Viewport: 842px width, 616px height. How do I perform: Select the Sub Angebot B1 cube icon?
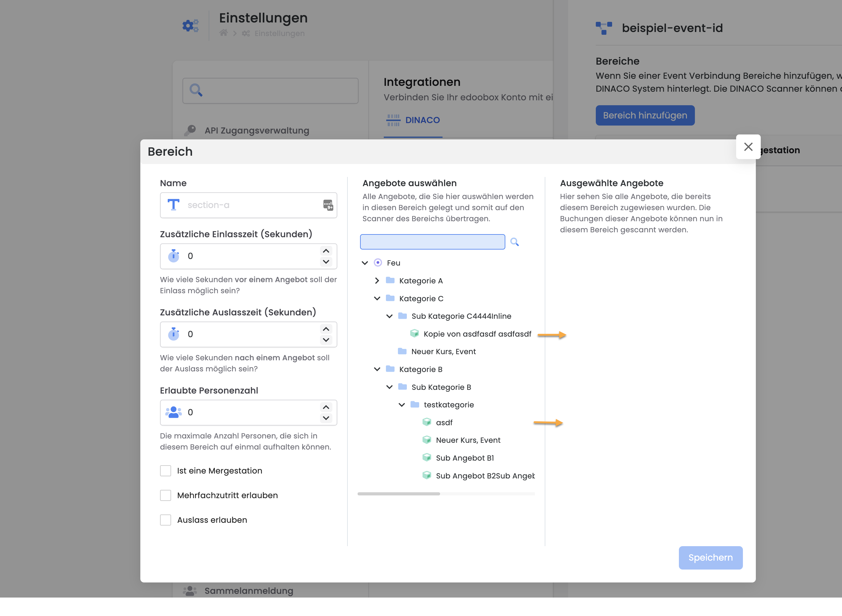click(427, 458)
